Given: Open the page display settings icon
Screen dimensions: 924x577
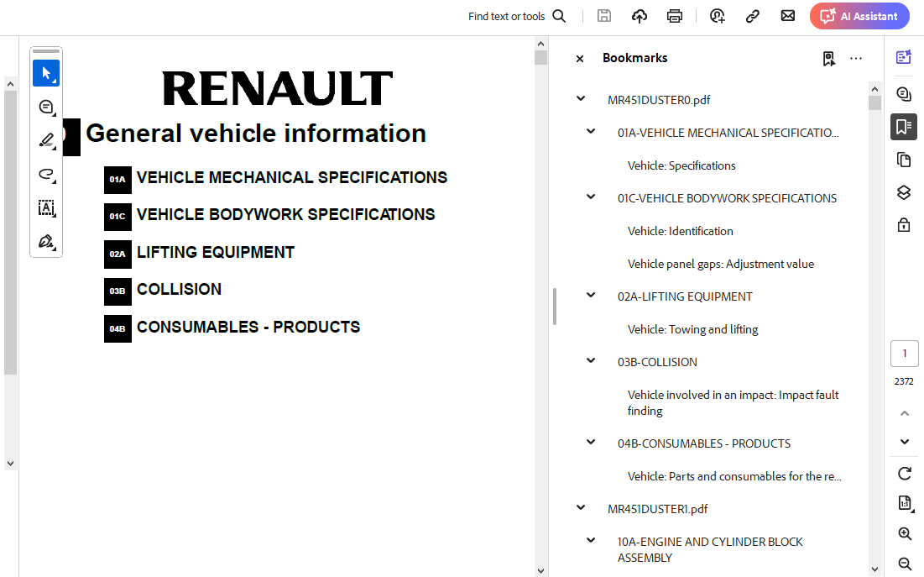Looking at the screenshot, I should (x=905, y=502).
